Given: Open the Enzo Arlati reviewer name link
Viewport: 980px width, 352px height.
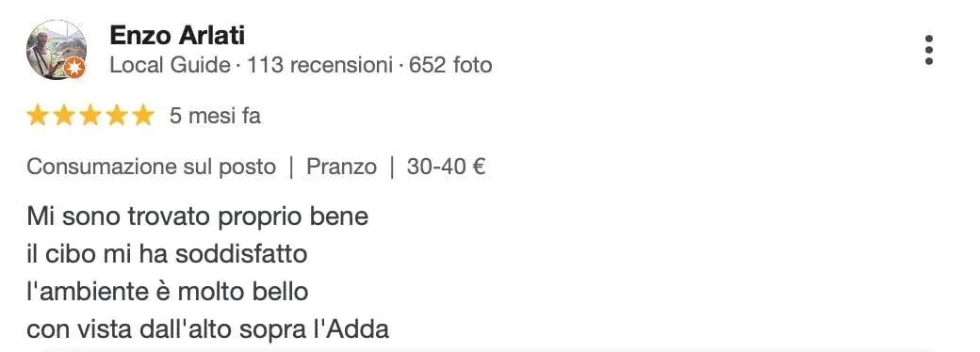Looking at the screenshot, I should point(177,36).
